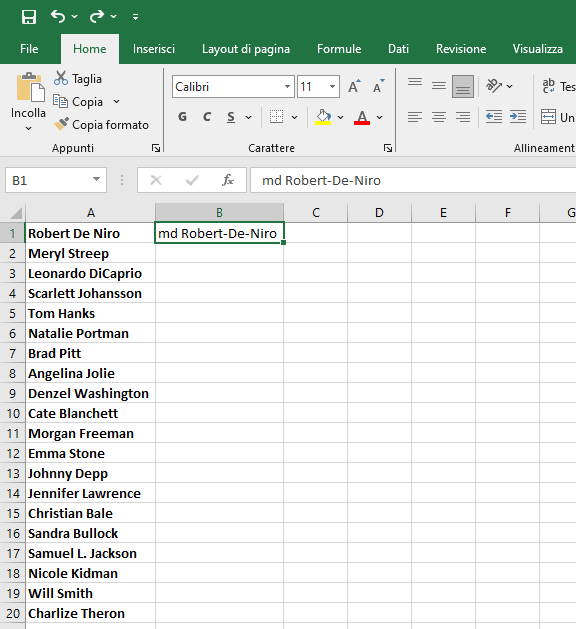Open the Redo history dropdown arrow

pos(114,17)
